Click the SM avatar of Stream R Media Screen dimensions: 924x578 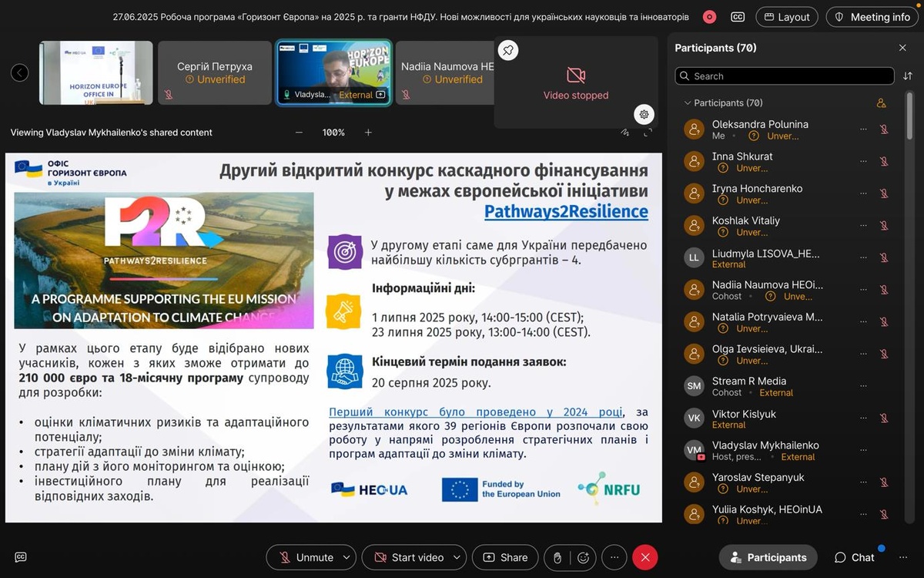click(695, 386)
